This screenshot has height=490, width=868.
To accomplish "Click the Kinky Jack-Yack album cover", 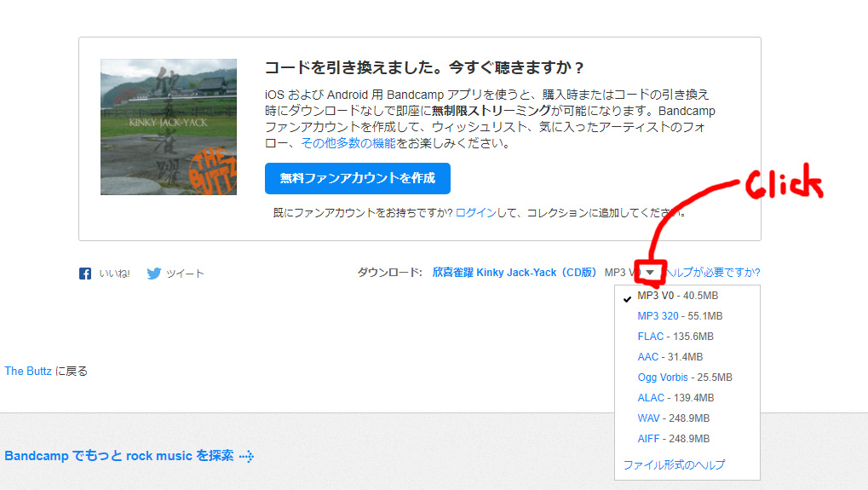I will (x=169, y=127).
